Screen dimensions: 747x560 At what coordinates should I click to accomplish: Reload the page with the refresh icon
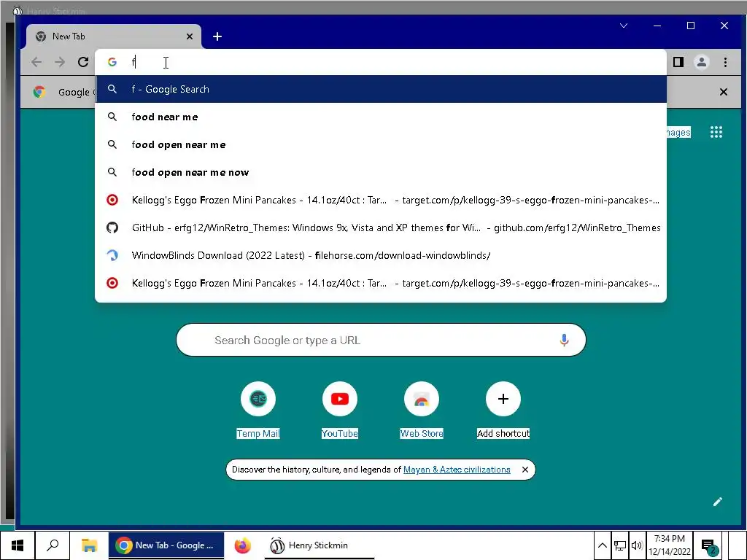click(83, 62)
